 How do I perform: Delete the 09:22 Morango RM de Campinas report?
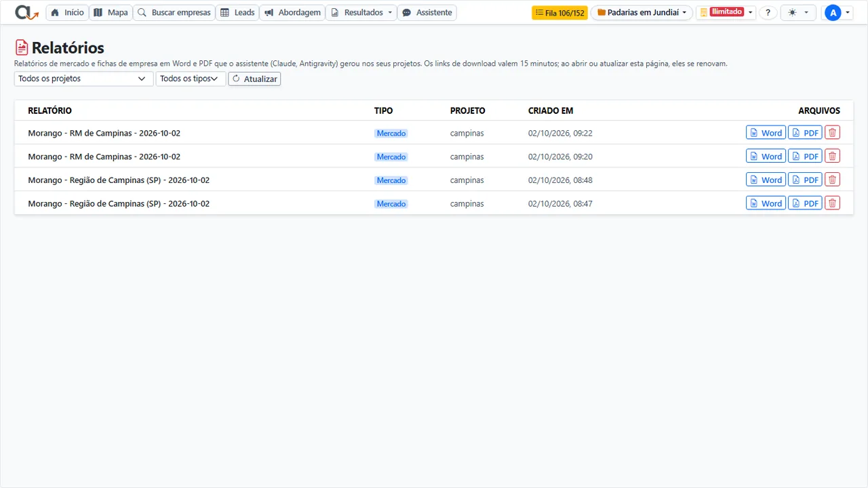click(x=832, y=133)
